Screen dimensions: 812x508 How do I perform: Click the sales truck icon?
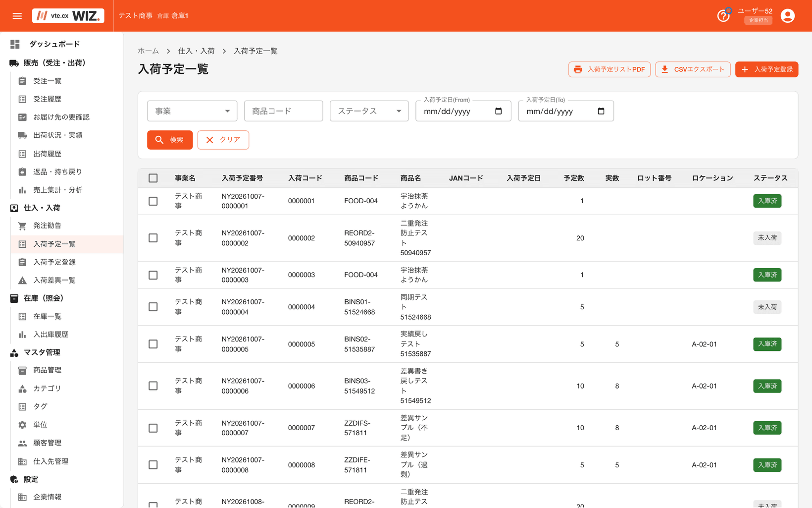(14, 63)
